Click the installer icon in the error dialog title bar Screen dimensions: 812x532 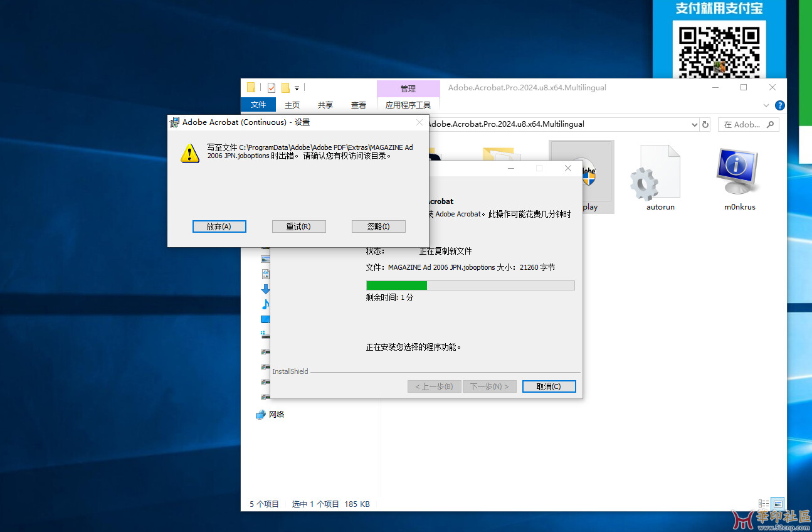coord(175,122)
